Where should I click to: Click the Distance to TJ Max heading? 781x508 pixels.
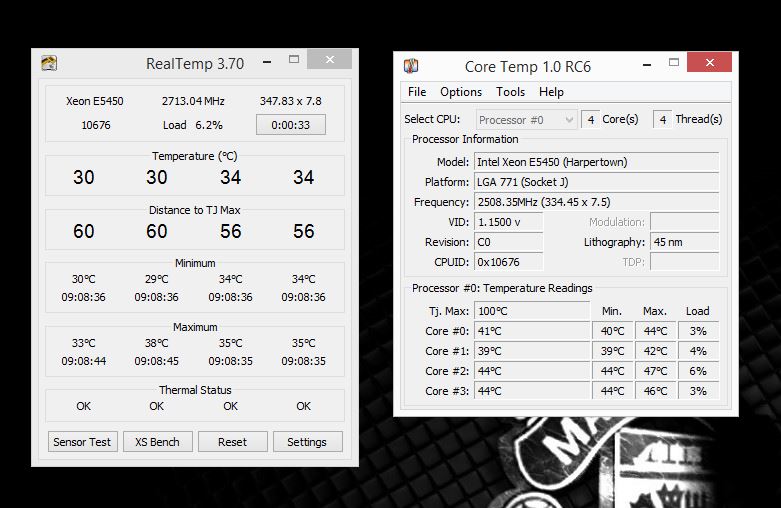[x=195, y=210]
